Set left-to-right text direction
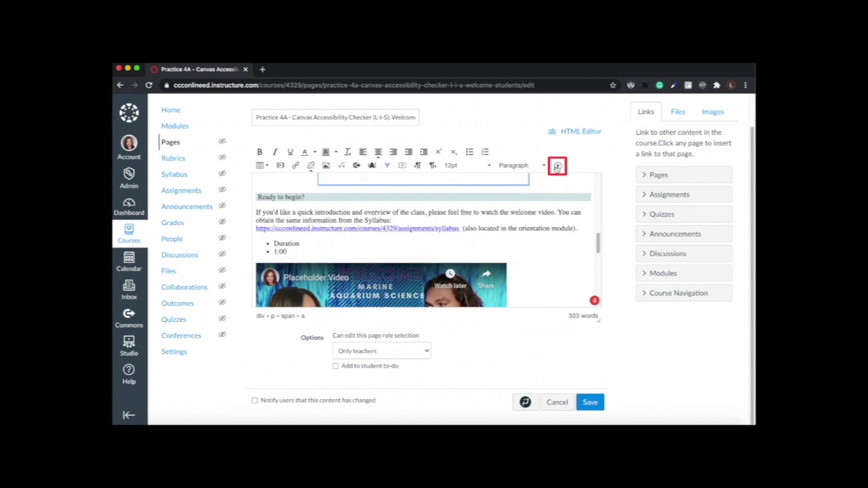The image size is (868, 488). click(x=417, y=165)
